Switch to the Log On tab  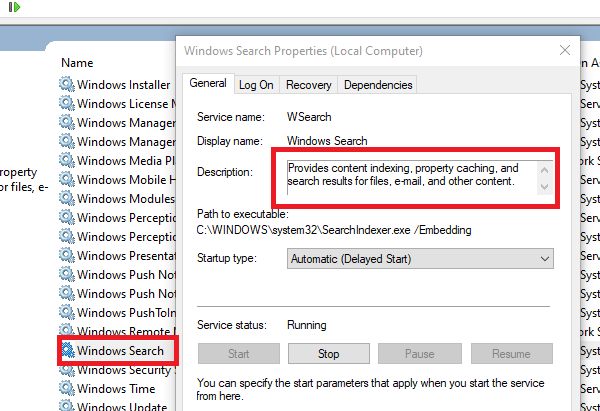tap(256, 85)
